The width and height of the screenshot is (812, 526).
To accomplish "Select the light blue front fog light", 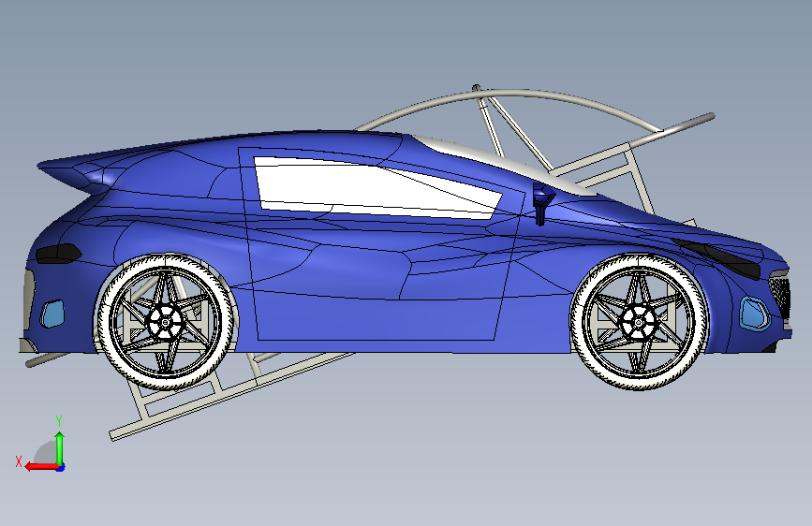I will pyautogui.click(x=754, y=313).
